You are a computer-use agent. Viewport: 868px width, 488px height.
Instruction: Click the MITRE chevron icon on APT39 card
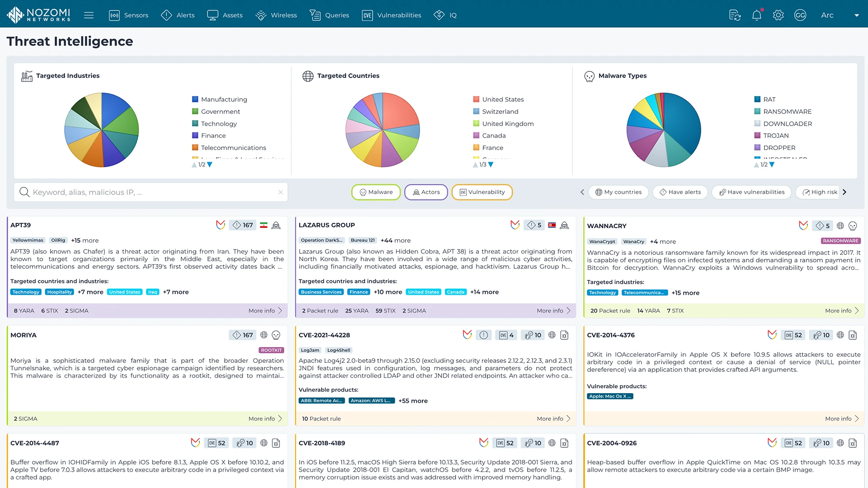point(221,225)
